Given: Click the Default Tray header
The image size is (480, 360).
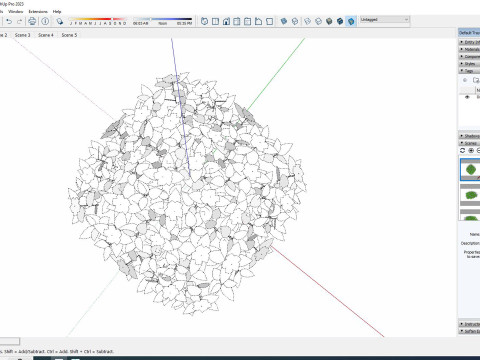Looking at the screenshot, I should pyautogui.click(x=469, y=33).
